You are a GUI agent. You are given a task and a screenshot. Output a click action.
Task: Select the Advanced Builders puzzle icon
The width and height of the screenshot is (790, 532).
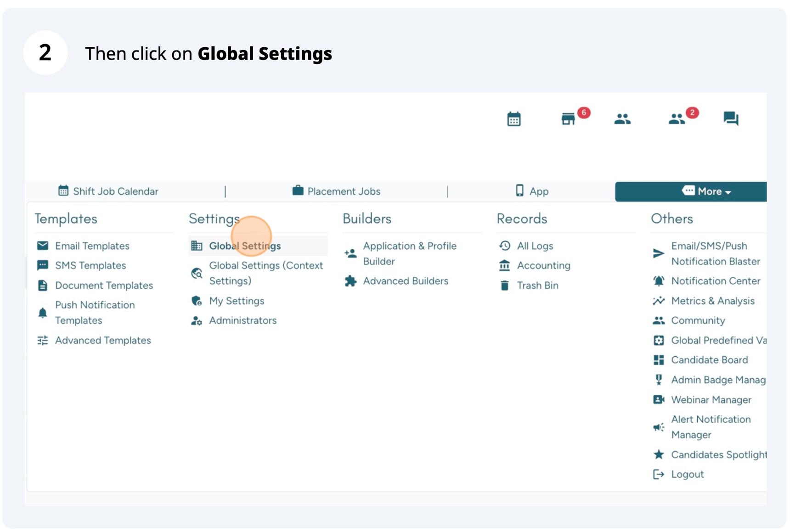tap(350, 281)
